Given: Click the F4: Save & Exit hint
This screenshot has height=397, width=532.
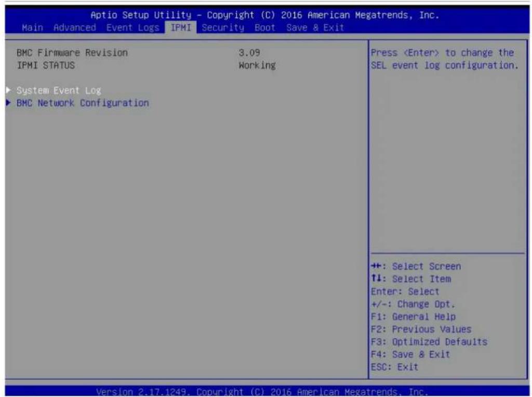Looking at the screenshot, I should tap(410, 354).
